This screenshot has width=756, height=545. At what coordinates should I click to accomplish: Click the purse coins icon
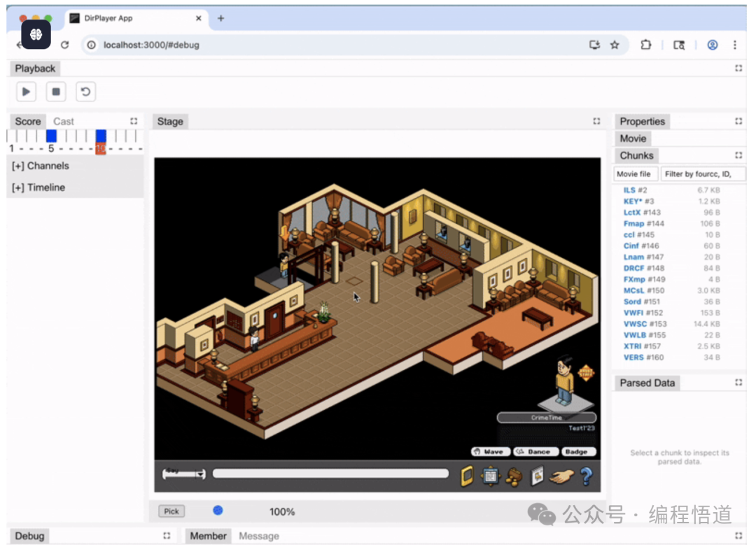(514, 476)
